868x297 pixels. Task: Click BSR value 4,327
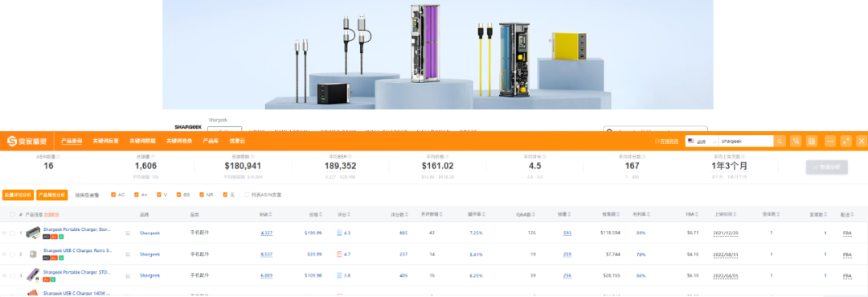[x=266, y=233]
